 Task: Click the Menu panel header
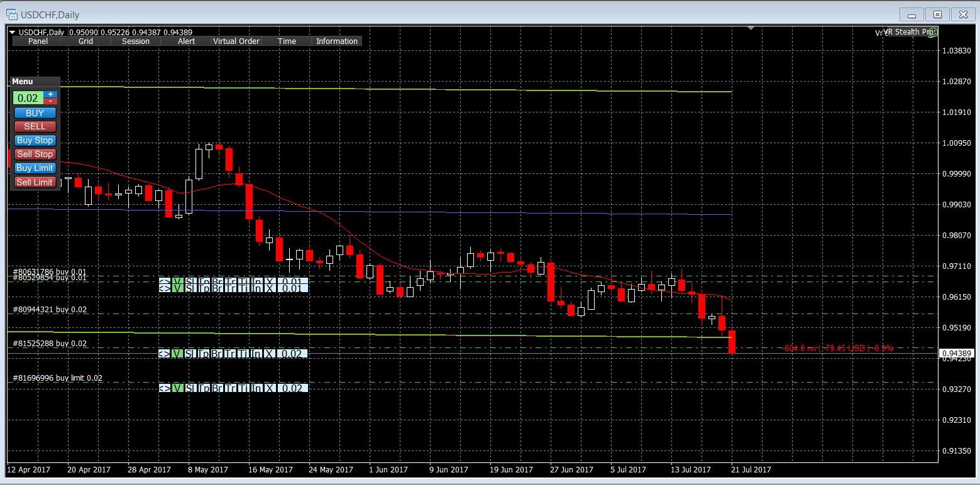[35, 82]
